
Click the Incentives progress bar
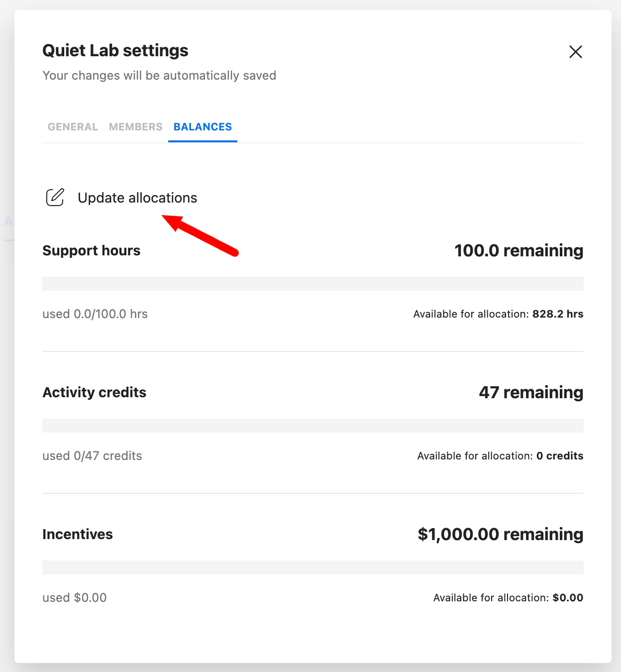313,567
